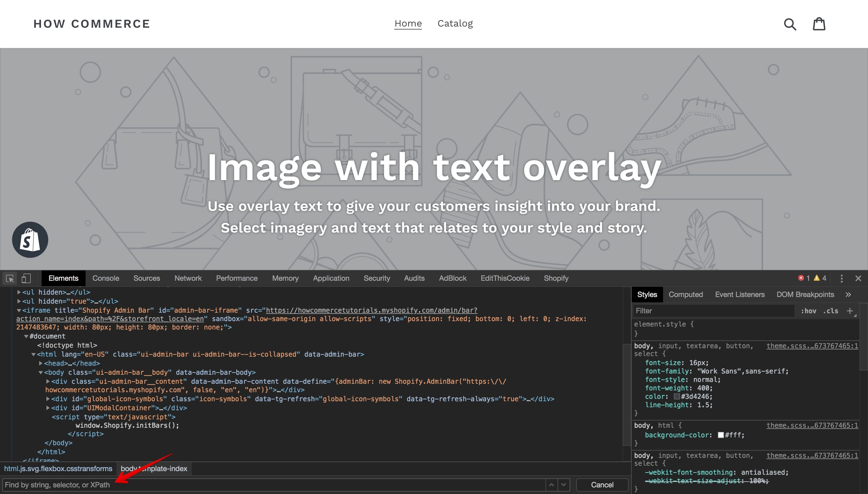Cancel the element search bar
This screenshot has height=494, width=868.
pos(602,485)
